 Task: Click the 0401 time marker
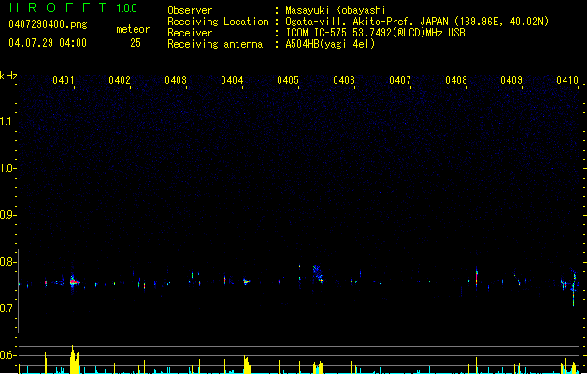[64, 80]
